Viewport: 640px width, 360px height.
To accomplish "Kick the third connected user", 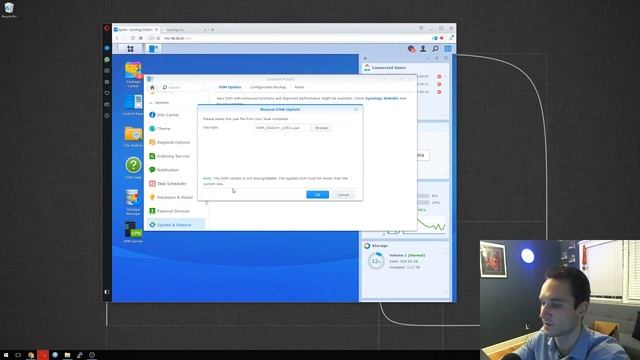I will pos(439,92).
